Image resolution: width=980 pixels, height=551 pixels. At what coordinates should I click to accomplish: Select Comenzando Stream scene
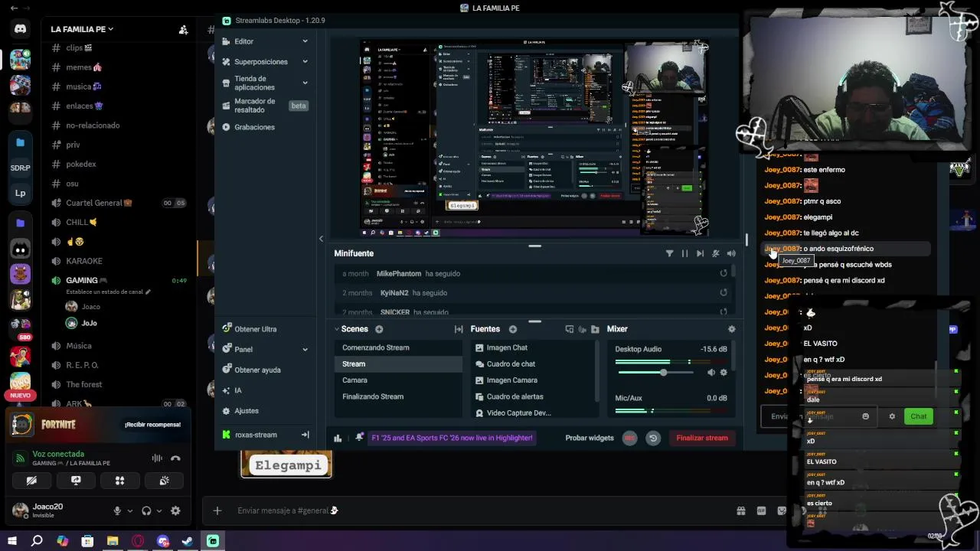tap(398, 347)
